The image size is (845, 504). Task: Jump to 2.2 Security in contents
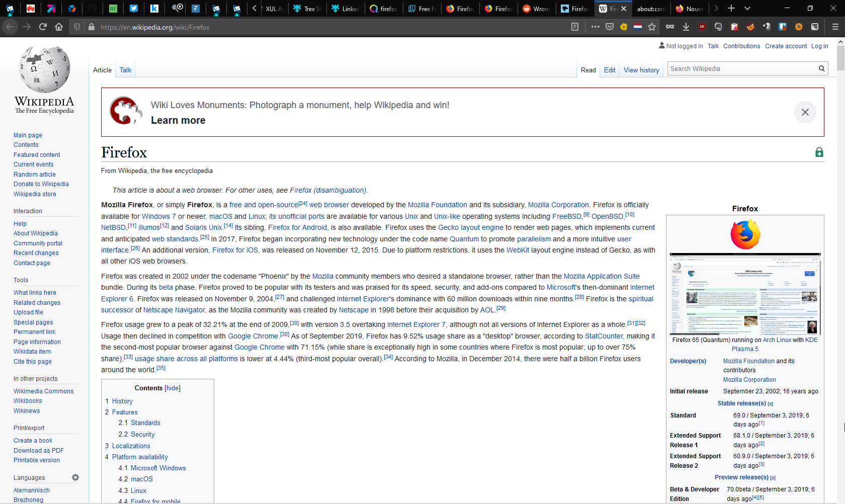click(x=143, y=435)
